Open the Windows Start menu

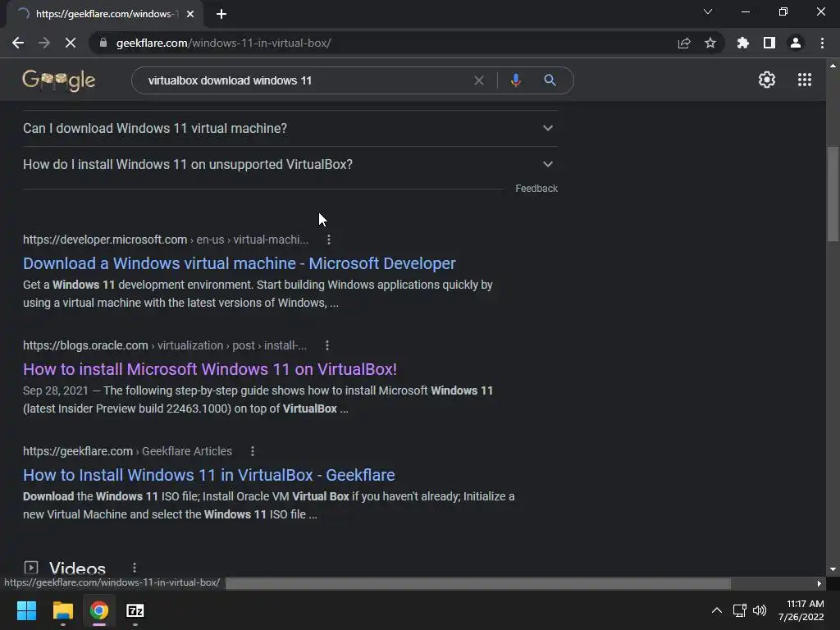click(26, 610)
